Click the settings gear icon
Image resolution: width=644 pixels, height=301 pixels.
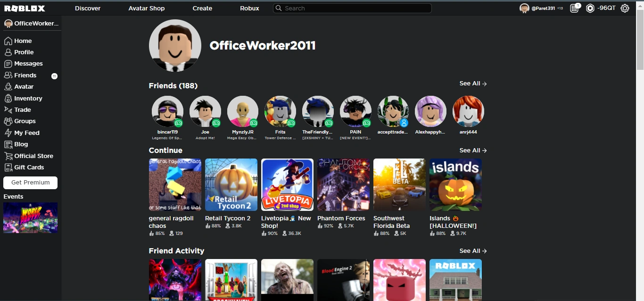(x=625, y=8)
